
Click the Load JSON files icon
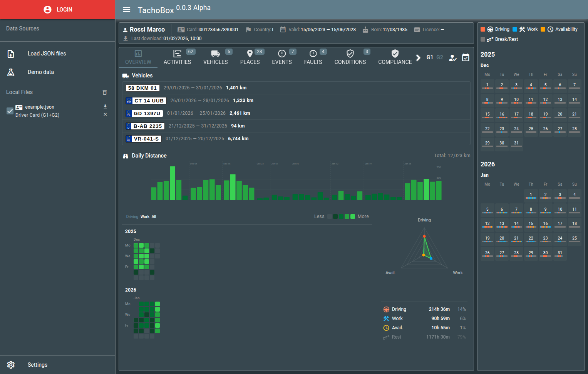11,54
